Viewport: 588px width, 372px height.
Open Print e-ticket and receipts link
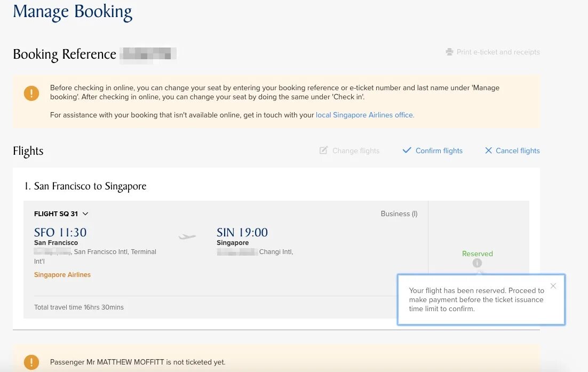tap(498, 52)
